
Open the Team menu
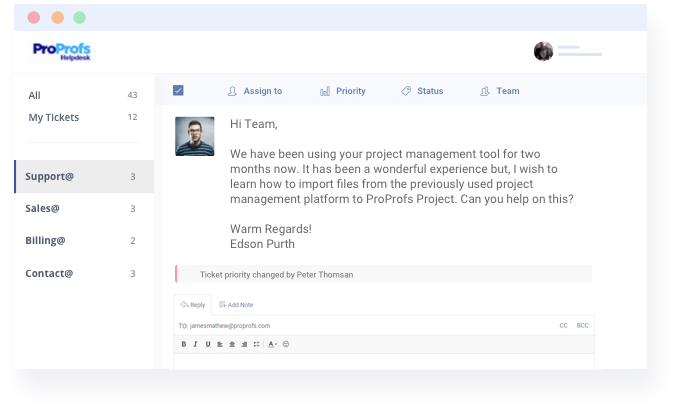click(x=499, y=91)
